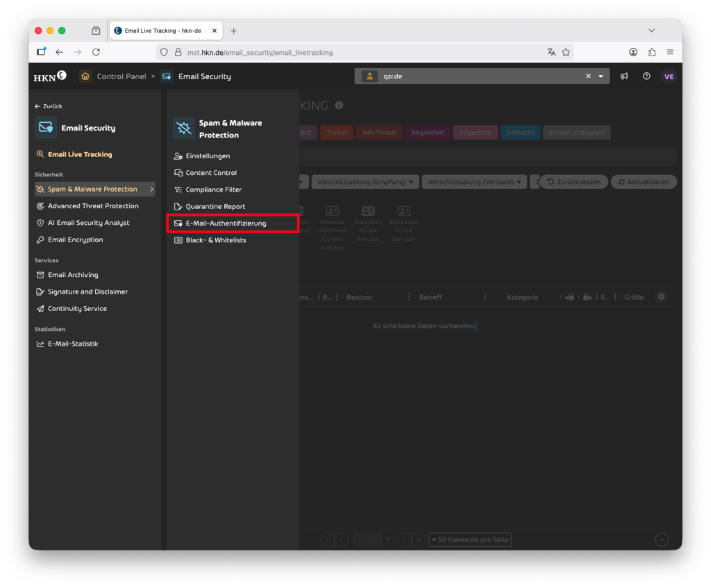The width and height of the screenshot is (711, 588).
Task: Click the announcements megaphone icon
Action: tap(624, 76)
